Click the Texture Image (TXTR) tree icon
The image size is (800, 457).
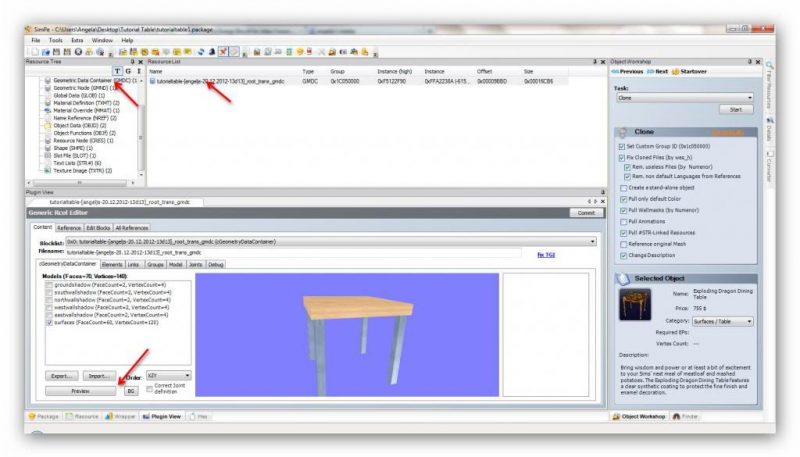click(x=47, y=171)
